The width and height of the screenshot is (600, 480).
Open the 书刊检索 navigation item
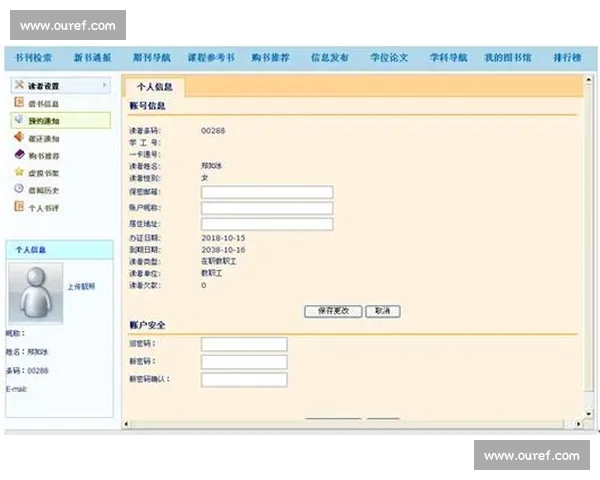(33, 58)
